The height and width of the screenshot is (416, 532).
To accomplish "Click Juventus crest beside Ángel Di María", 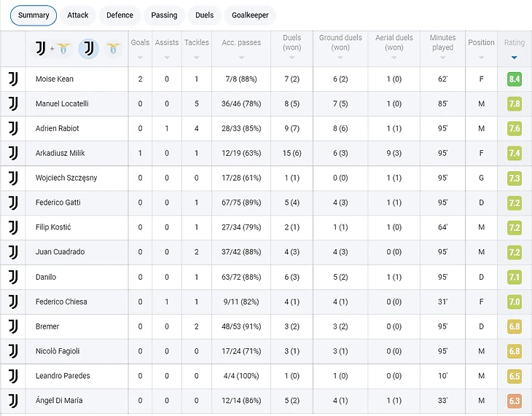I will [13, 401].
